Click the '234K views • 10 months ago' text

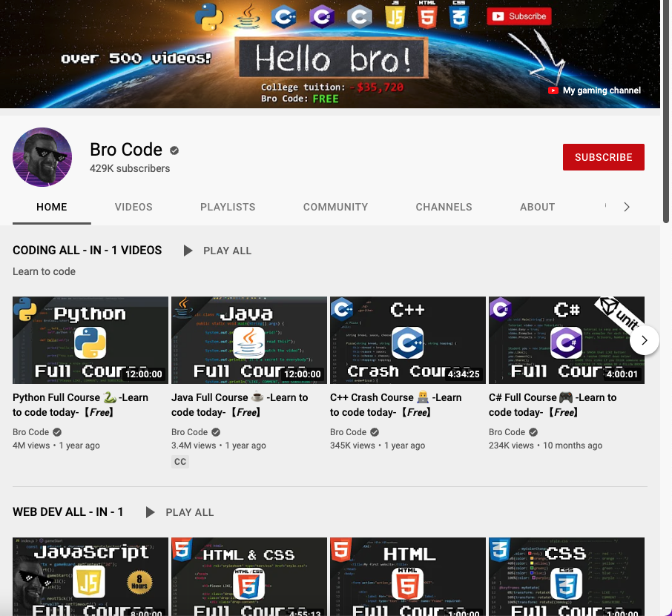tap(546, 446)
